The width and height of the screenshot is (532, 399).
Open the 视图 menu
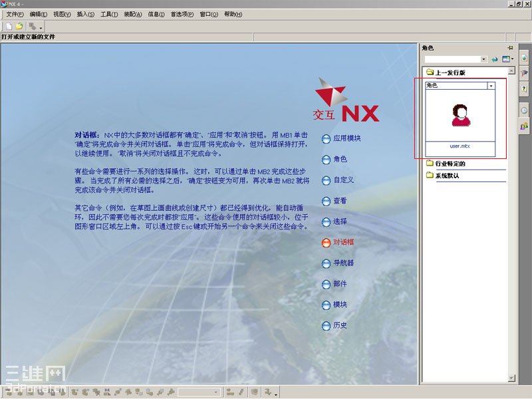point(62,14)
